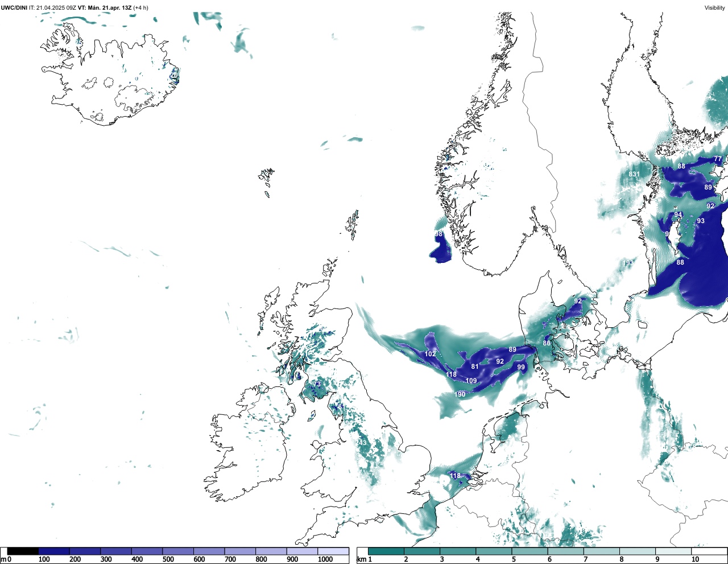Click the 'VT: Mán. 21.apr. 13Z' valid time
The height and width of the screenshot is (564, 728).
pyautogui.click(x=105, y=7)
